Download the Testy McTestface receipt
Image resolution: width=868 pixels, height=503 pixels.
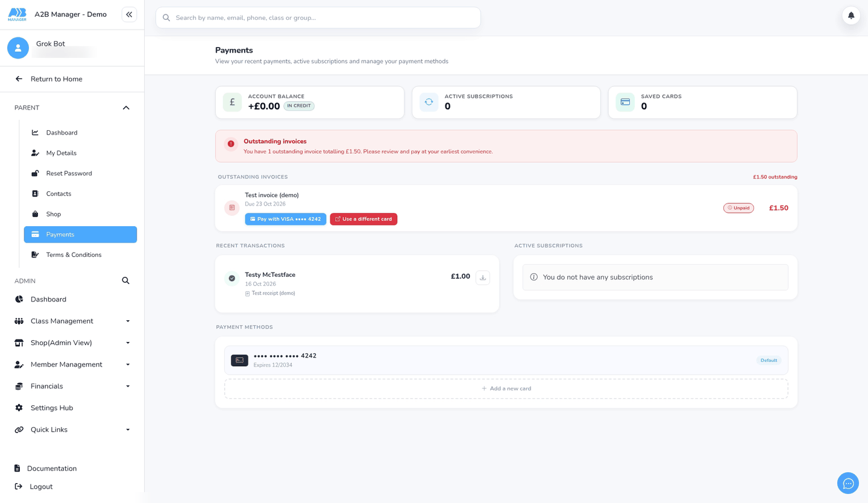click(x=483, y=277)
